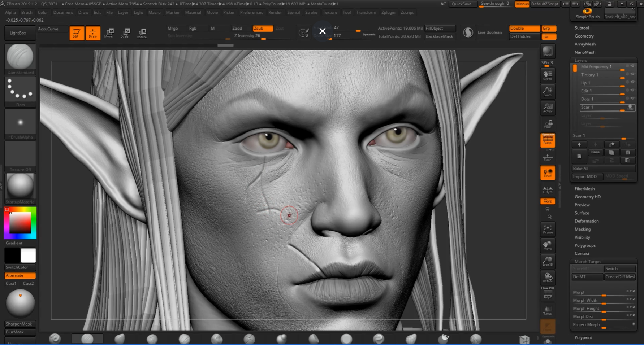Open the Zplugin menu
Viewport: 644px width, 345px height.
388,12
